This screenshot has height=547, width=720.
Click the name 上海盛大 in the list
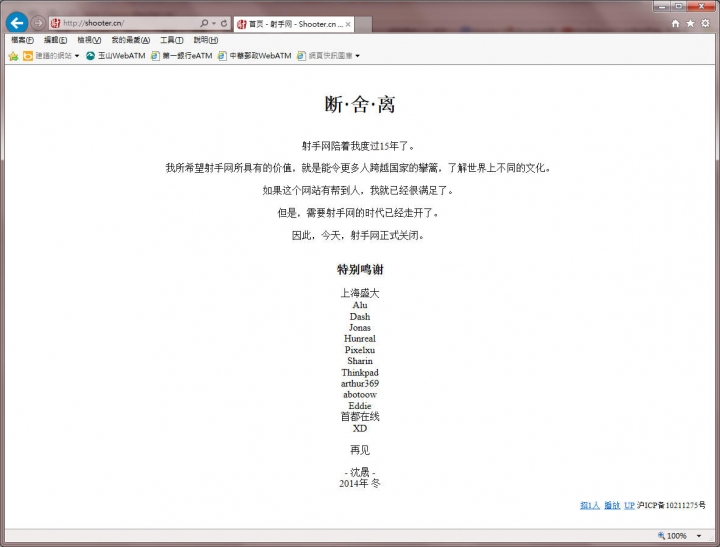point(360,293)
